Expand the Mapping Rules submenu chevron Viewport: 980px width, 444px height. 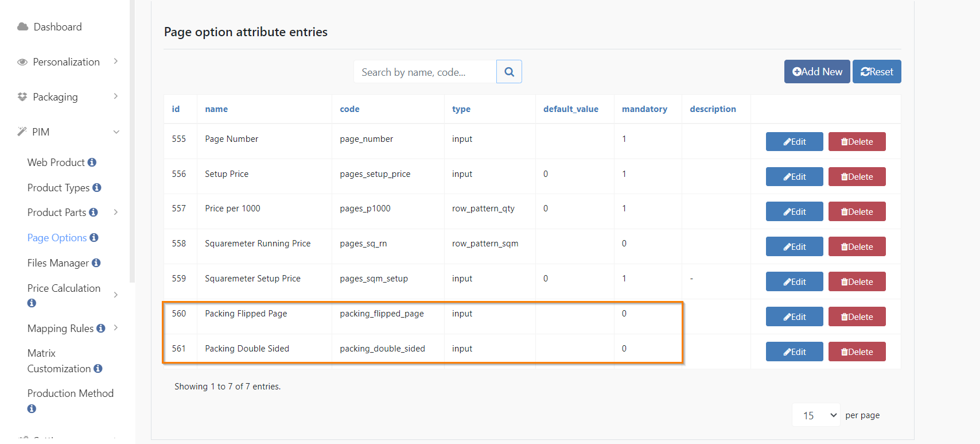116,328
